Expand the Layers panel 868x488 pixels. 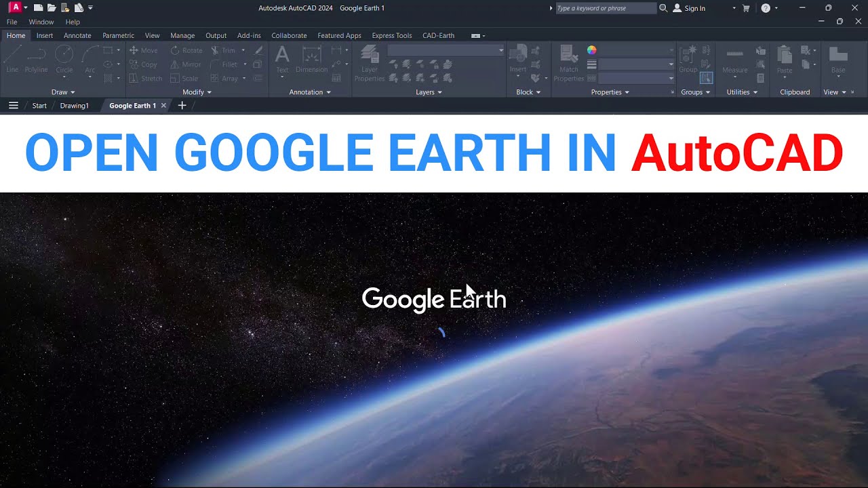pos(429,92)
